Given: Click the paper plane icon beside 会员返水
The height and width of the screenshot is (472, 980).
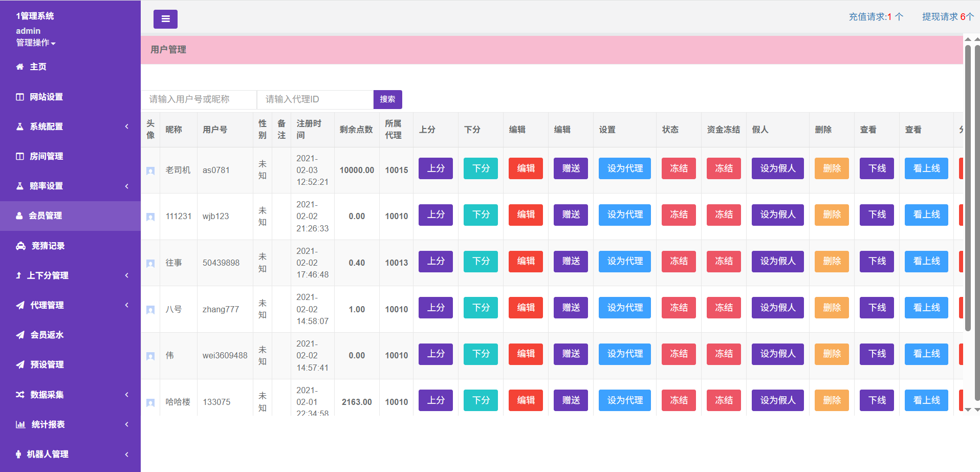Looking at the screenshot, I should pos(20,335).
